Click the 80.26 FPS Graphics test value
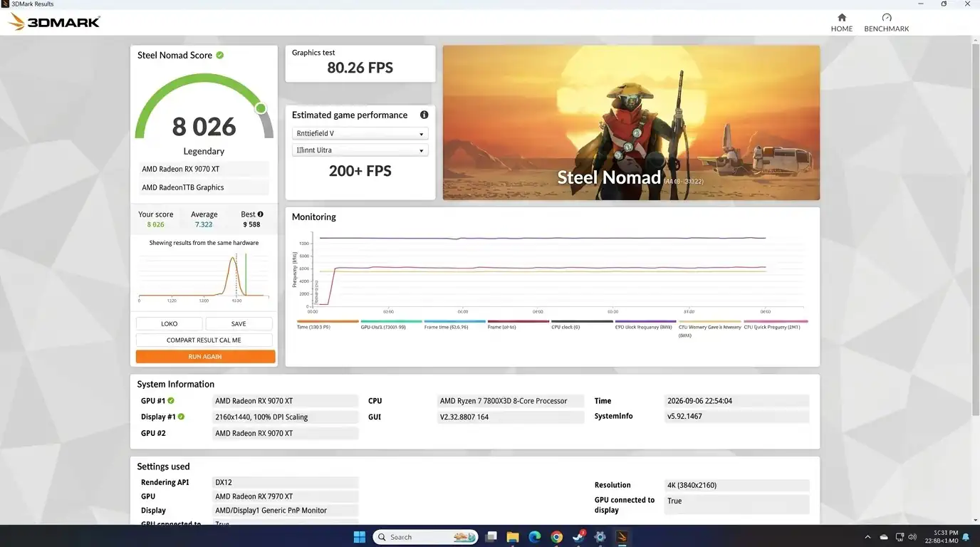This screenshot has height=547, width=980. click(x=360, y=68)
